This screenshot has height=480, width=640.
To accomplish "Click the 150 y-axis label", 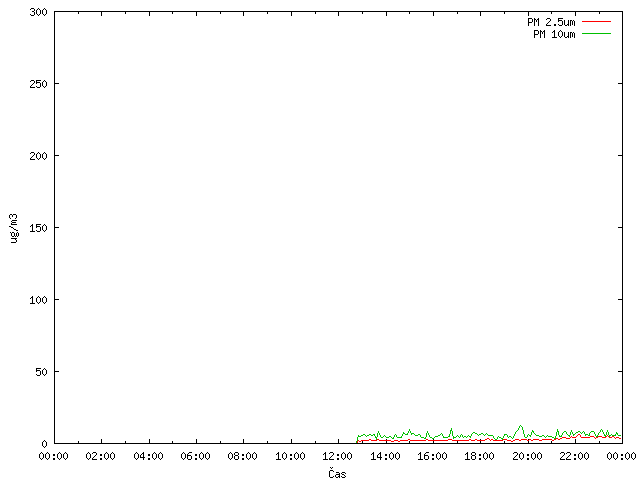I will coord(38,228).
